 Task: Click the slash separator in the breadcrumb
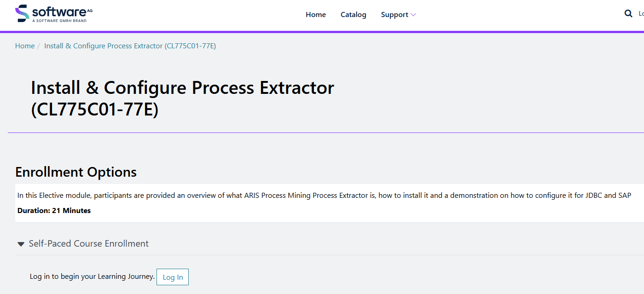point(39,46)
